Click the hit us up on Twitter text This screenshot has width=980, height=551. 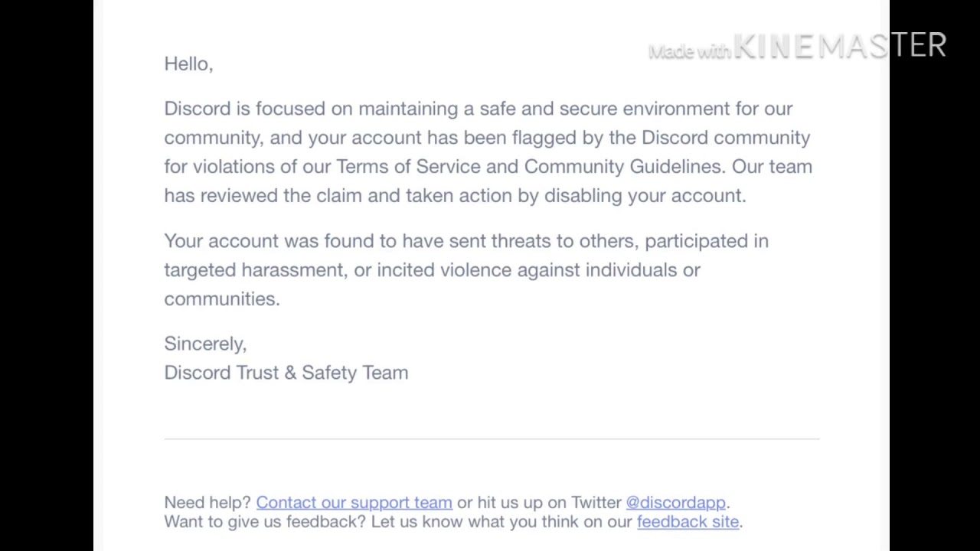(549, 503)
